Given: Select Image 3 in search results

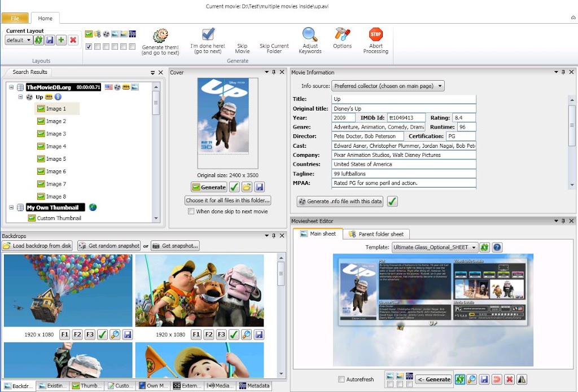Looking at the screenshot, I should [56, 134].
